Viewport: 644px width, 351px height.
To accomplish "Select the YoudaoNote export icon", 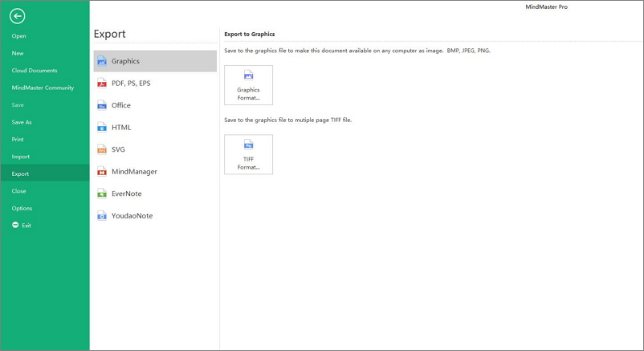I will 102,216.
